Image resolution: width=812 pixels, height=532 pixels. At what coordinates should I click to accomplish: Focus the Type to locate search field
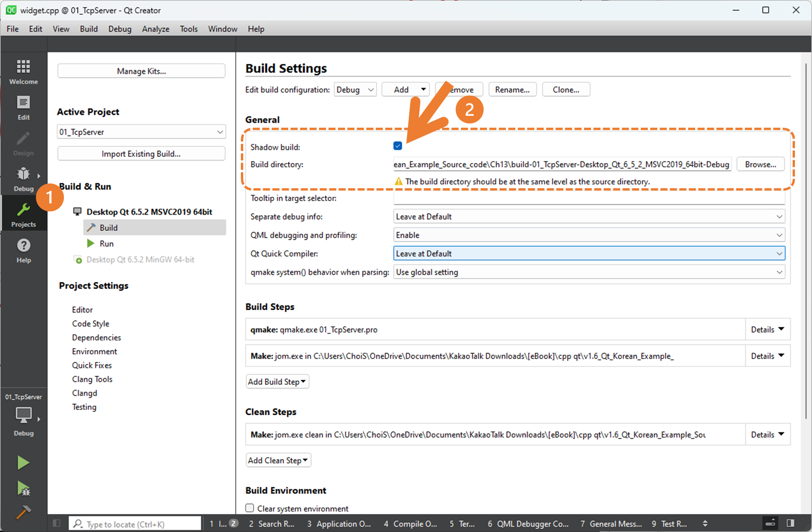click(x=135, y=524)
